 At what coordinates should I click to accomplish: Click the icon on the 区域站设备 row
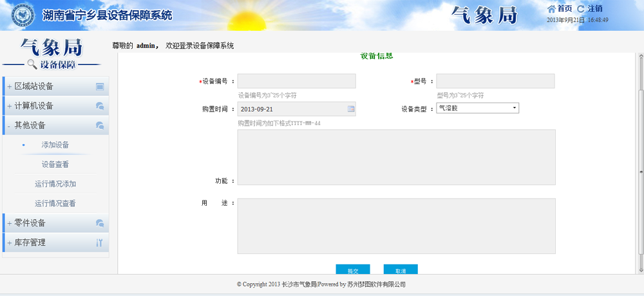(x=100, y=86)
